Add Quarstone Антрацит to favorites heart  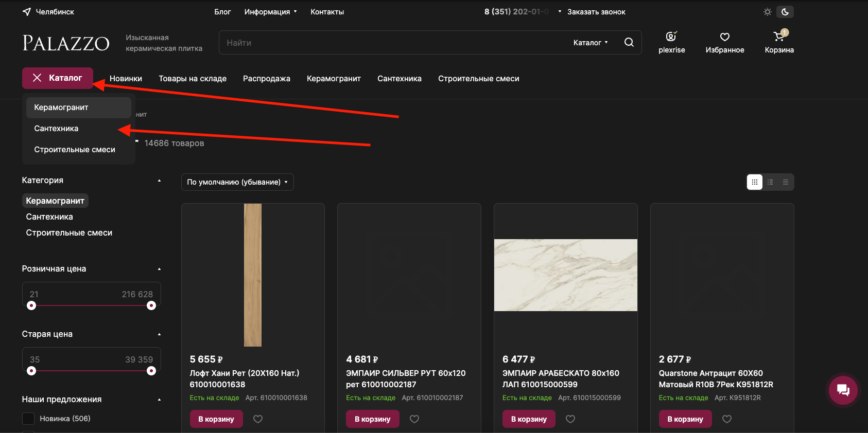tap(727, 419)
